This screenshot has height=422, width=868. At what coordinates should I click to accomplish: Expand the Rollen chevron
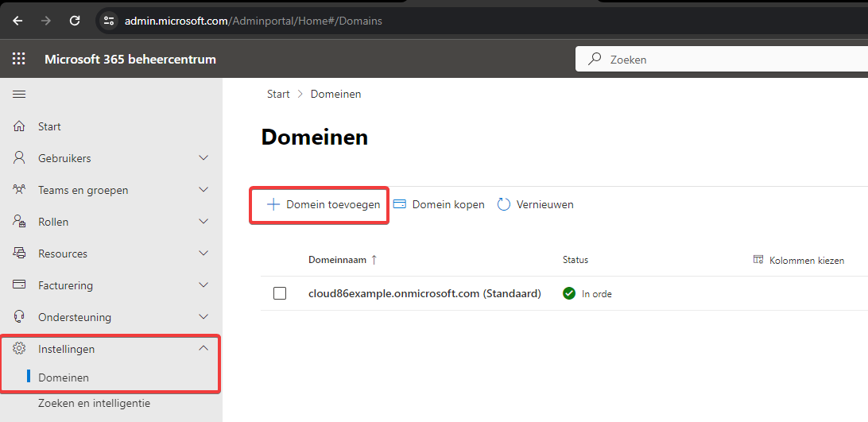(x=203, y=221)
